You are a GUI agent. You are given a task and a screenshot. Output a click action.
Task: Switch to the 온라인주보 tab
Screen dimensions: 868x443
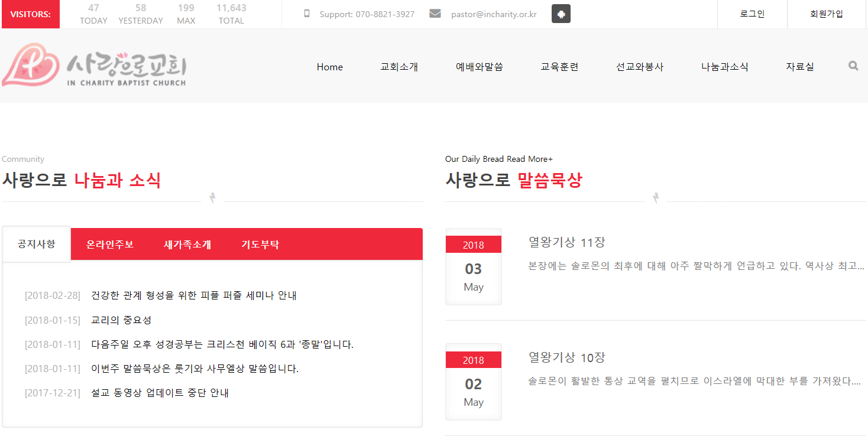[110, 244]
